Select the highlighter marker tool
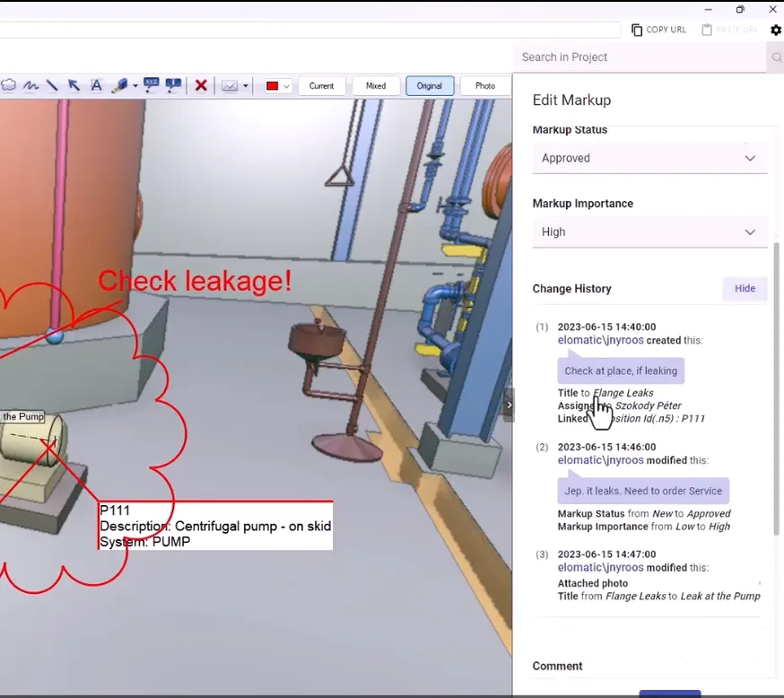The image size is (784, 698). (x=119, y=86)
